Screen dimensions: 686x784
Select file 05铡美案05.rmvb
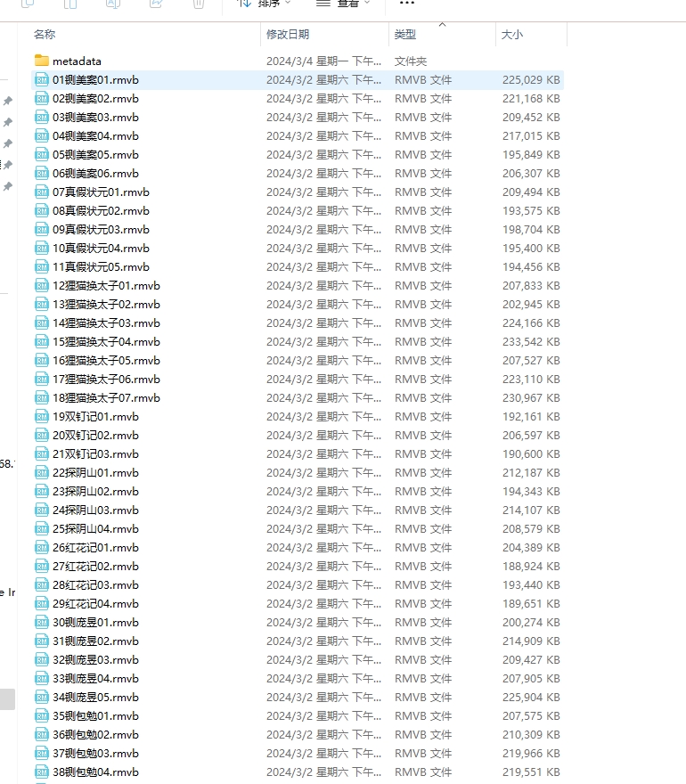pyautogui.click(x=95, y=155)
